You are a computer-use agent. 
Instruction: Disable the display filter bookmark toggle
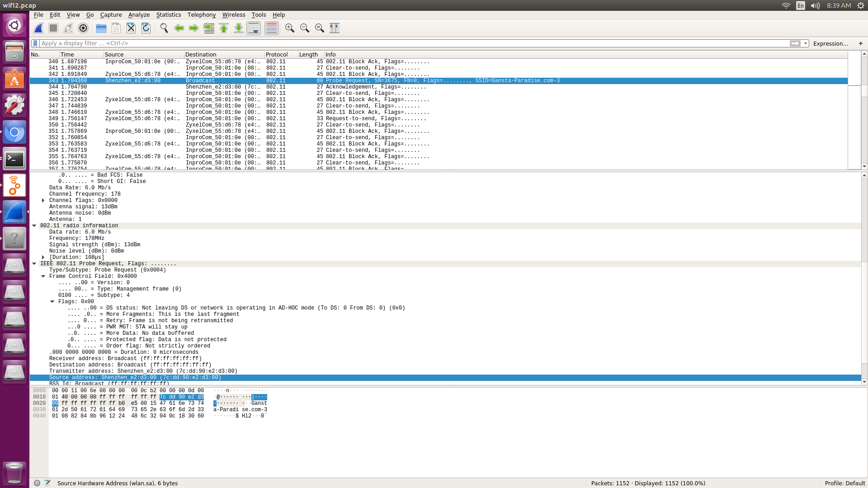tap(36, 43)
